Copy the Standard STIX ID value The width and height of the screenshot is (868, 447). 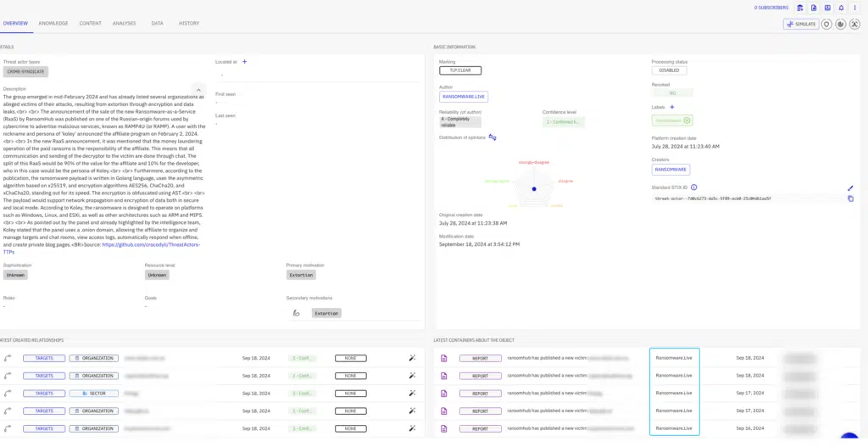tap(851, 198)
